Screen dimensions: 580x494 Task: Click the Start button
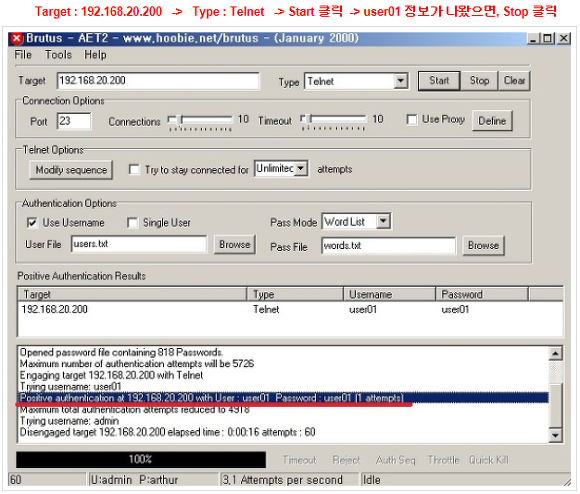(439, 81)
